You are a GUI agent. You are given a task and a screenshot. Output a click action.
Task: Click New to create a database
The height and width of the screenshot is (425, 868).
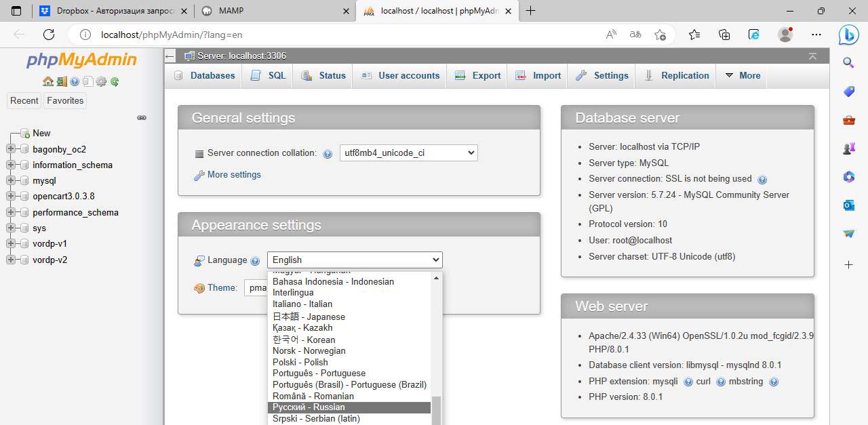pos(41,133)
